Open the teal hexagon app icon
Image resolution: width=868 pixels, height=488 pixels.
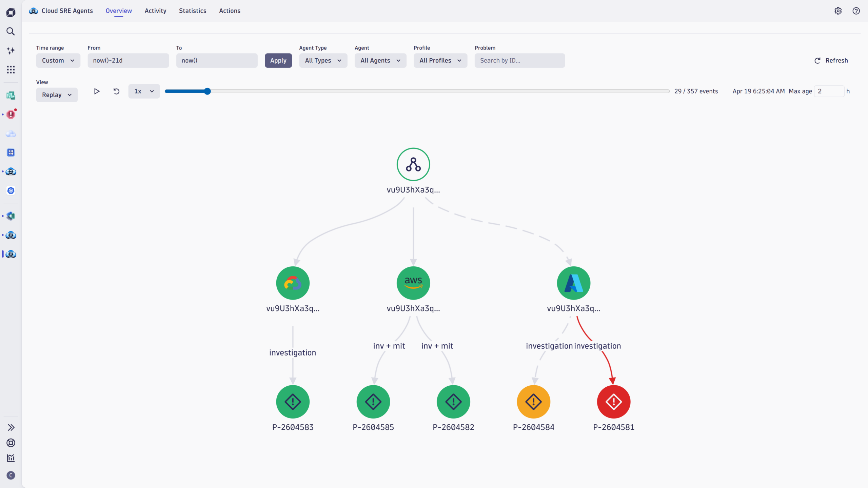(x=11, y=216)
